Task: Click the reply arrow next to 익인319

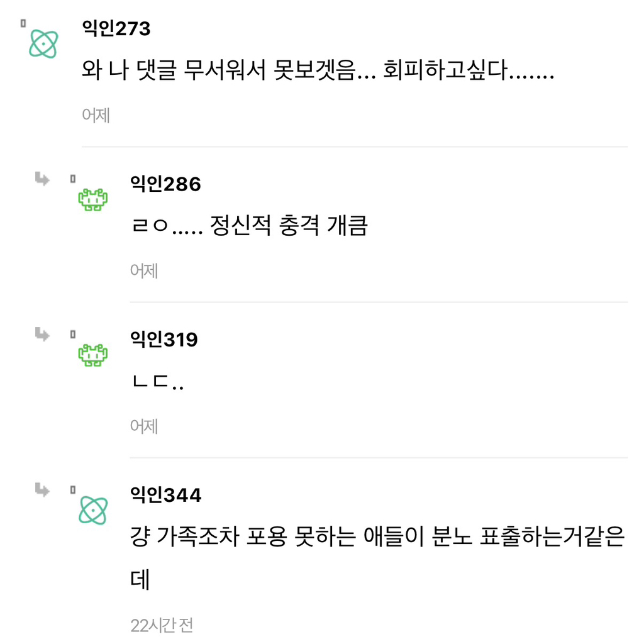Action: click(42, 333)
